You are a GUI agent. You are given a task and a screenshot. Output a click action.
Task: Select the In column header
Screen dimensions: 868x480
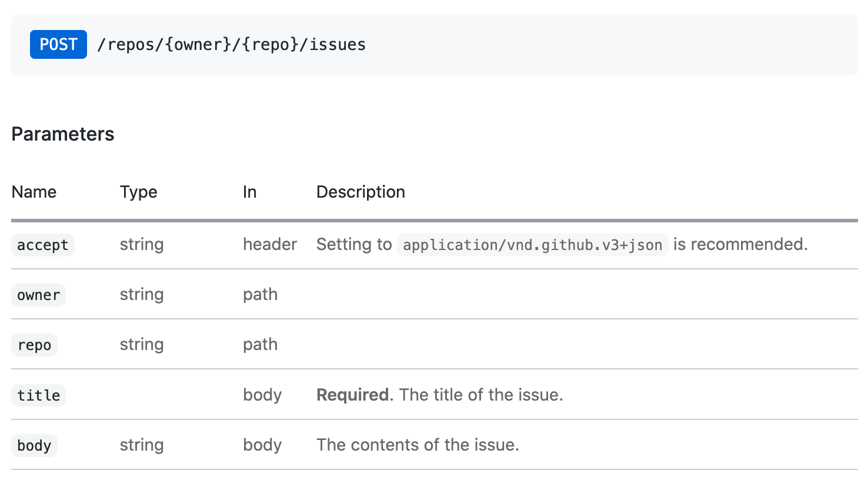pyautogui.click(x=249, y=192)
